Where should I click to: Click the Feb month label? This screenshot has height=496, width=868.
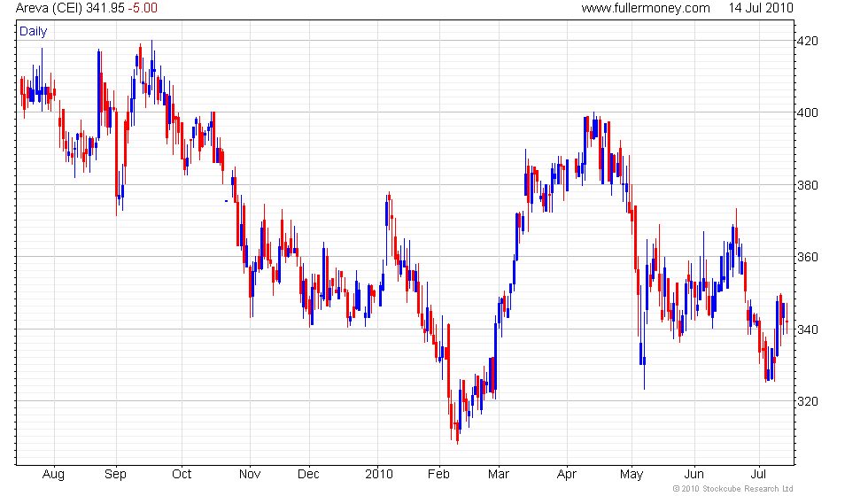pyautogui.click(x=439, y=475)
